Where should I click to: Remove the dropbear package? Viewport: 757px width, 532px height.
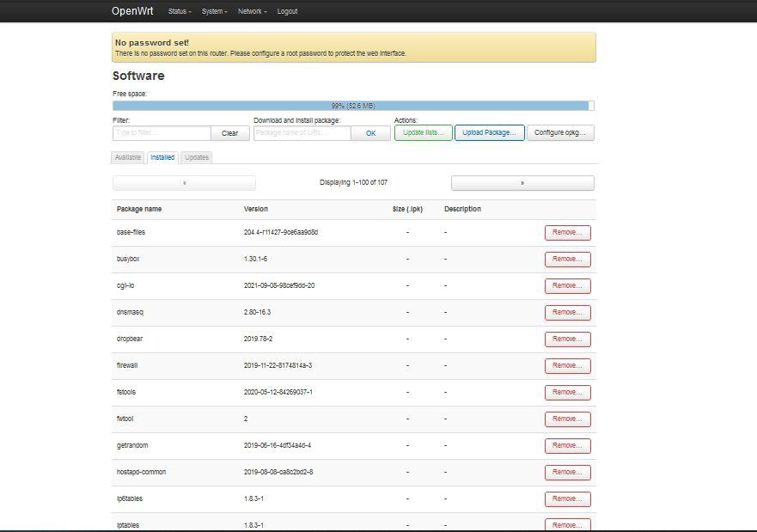(x=567, y=339)
